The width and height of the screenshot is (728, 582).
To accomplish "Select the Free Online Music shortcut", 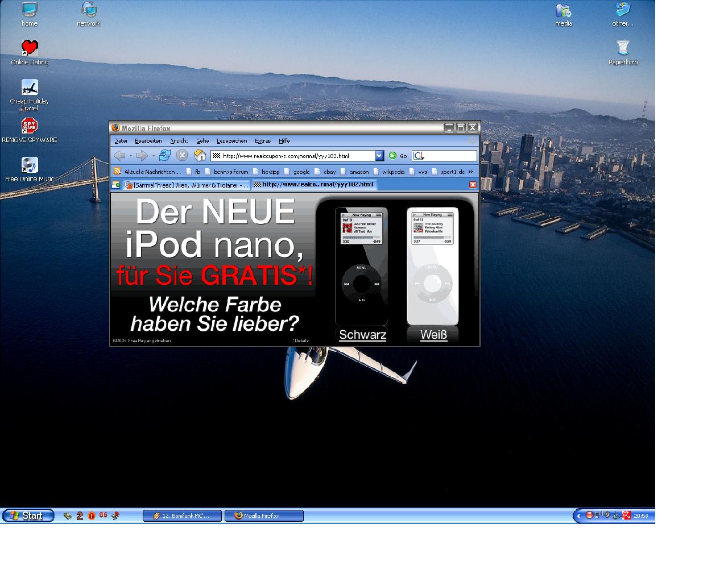I will [30, 169].
